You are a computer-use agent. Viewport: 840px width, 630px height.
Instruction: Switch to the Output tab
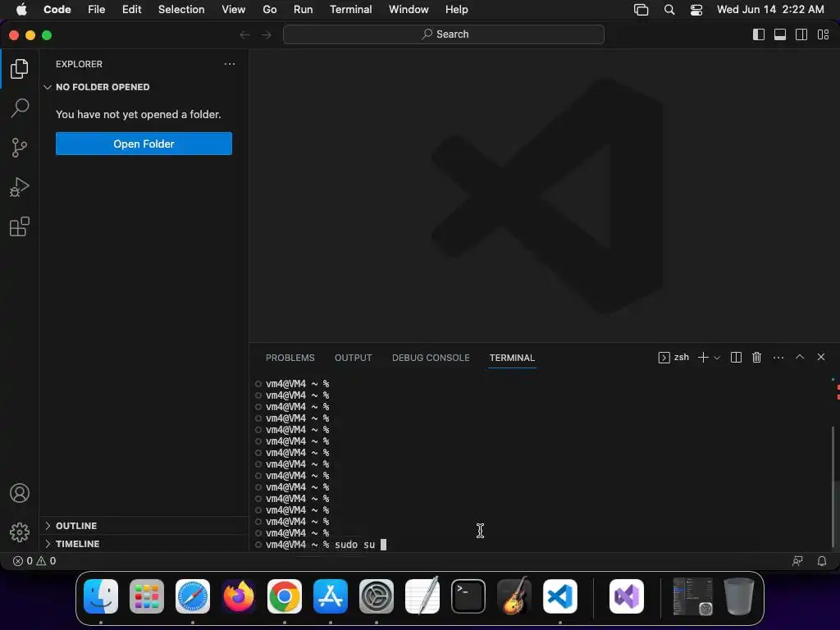353,358
